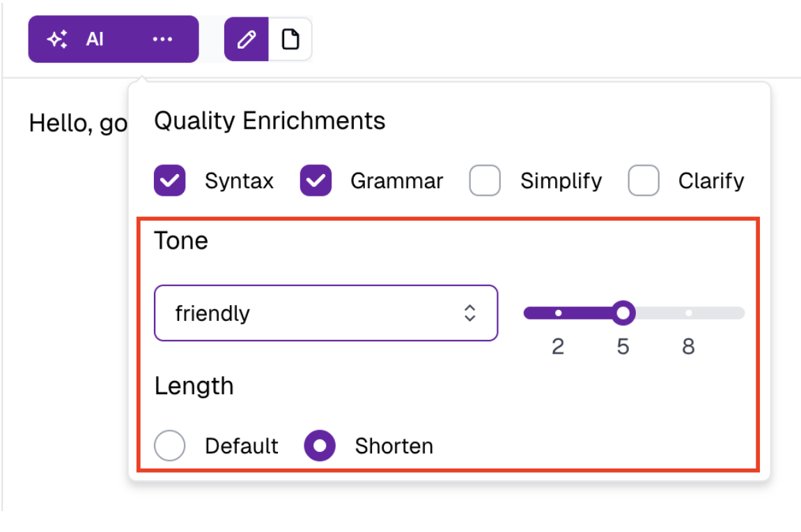The width and height of the screenshot is (801, 532).
Task: Select the pencil edit mode icon
Action: [247, 40]
